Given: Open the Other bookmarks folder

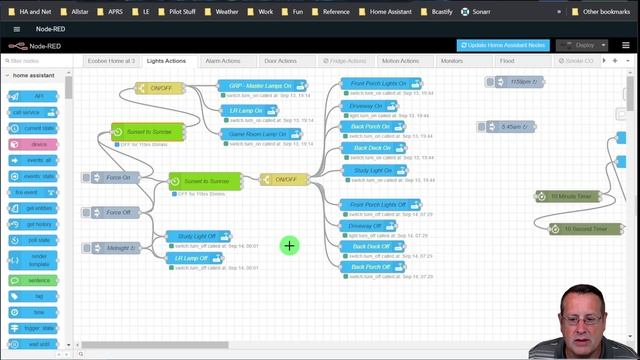Looking at the screenshot, I should (x=601, y=12).
